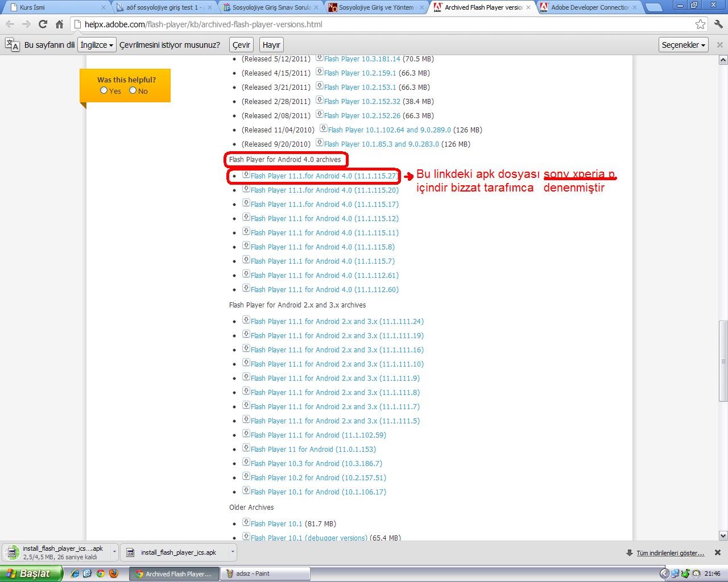Click download icon next to Flash Player 10.3.181.14

320,58
